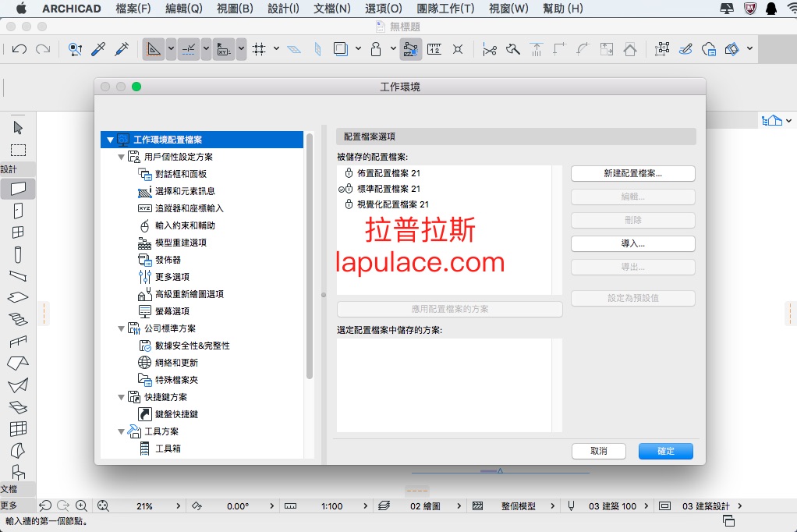Image resolution: width=797 pixels, height=532 pixels.
Task: Open the grid snap dropdown arrow
Action: 276,49
